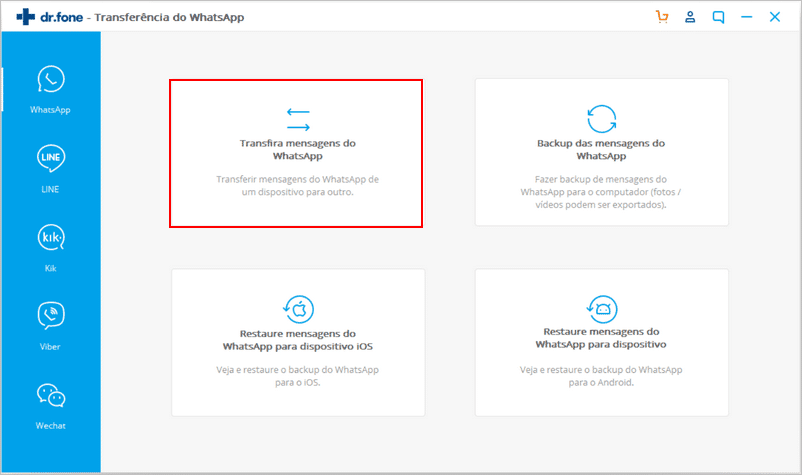802x475 pixels.
Task: Select the WhatsApp sidebar icon
Action: coord(51,81)
